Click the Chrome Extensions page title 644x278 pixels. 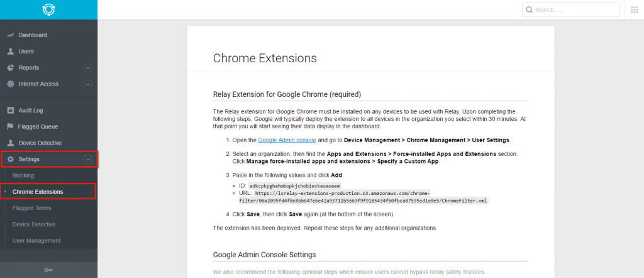265,58
